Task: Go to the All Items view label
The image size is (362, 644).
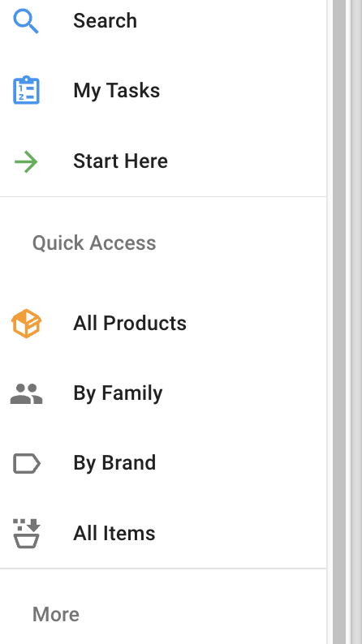Action: [x=114, y=534]
